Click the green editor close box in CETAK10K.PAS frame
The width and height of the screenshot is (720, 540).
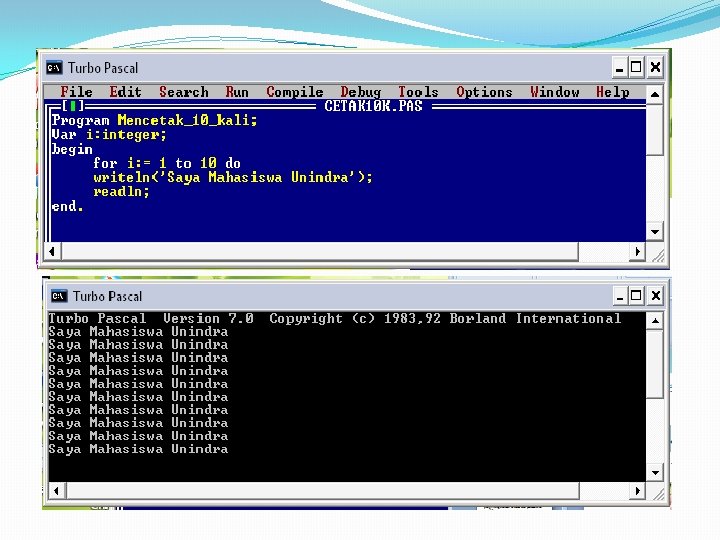[73, 106]
